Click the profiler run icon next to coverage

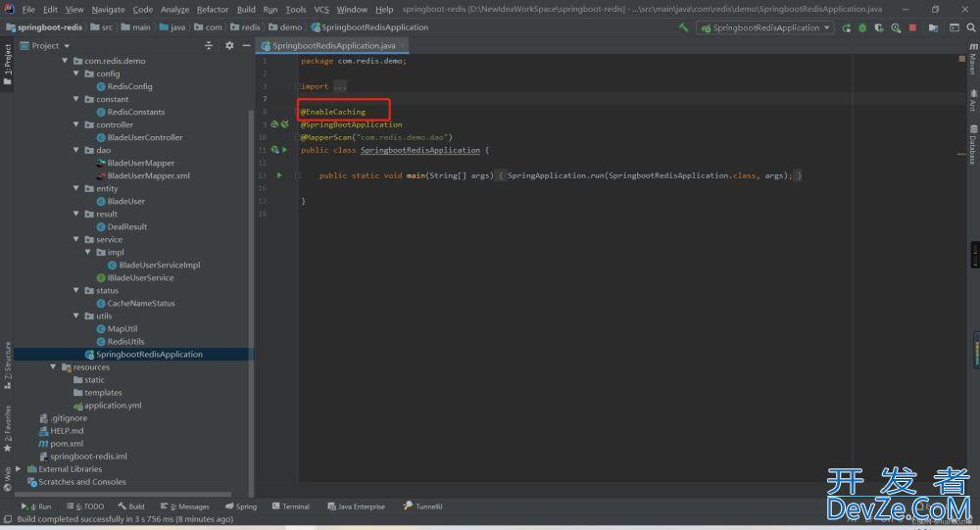point(896,27)
